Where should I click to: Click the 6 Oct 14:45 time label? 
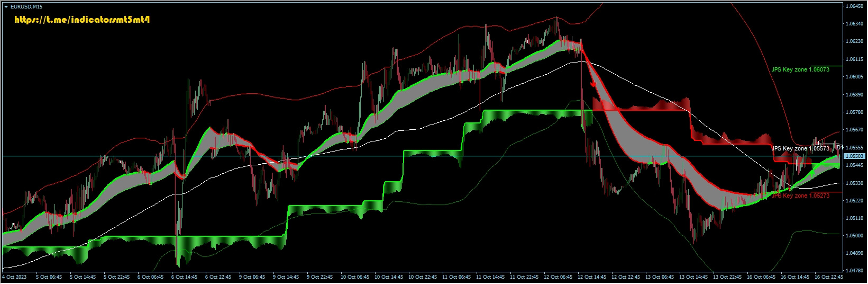185,277
